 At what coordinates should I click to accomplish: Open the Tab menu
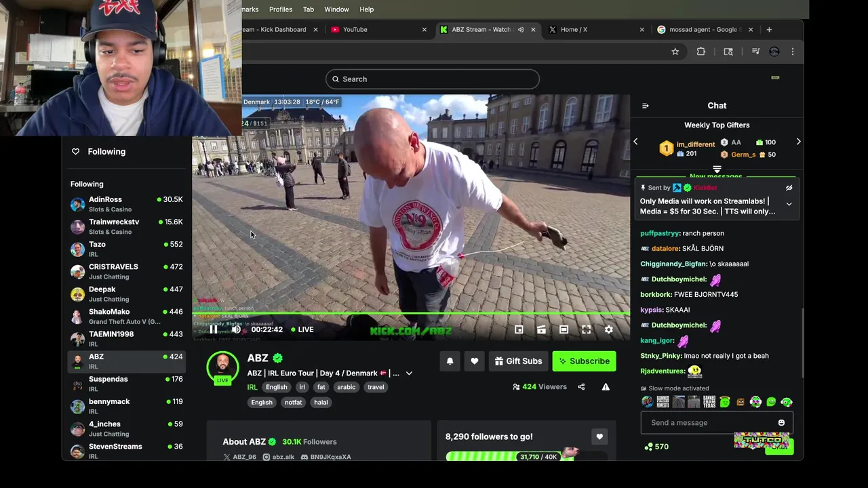pyautogui.click(x=309, y=9)
